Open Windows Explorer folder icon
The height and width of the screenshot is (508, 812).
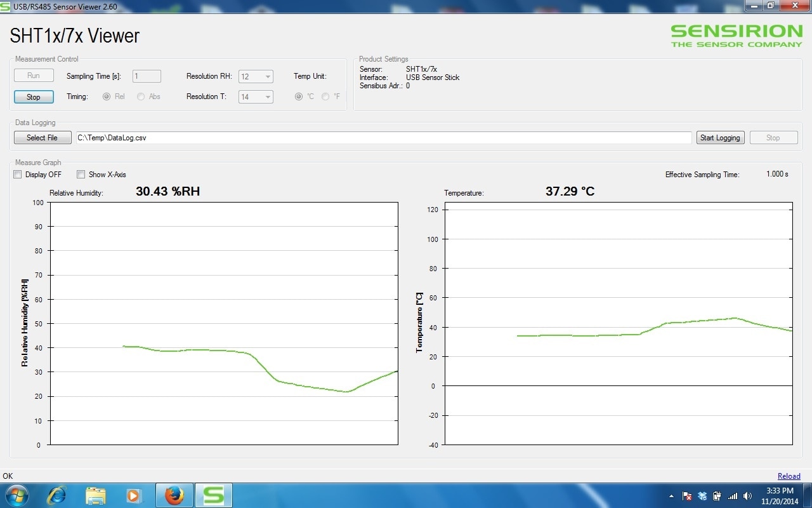coord(95,495)
